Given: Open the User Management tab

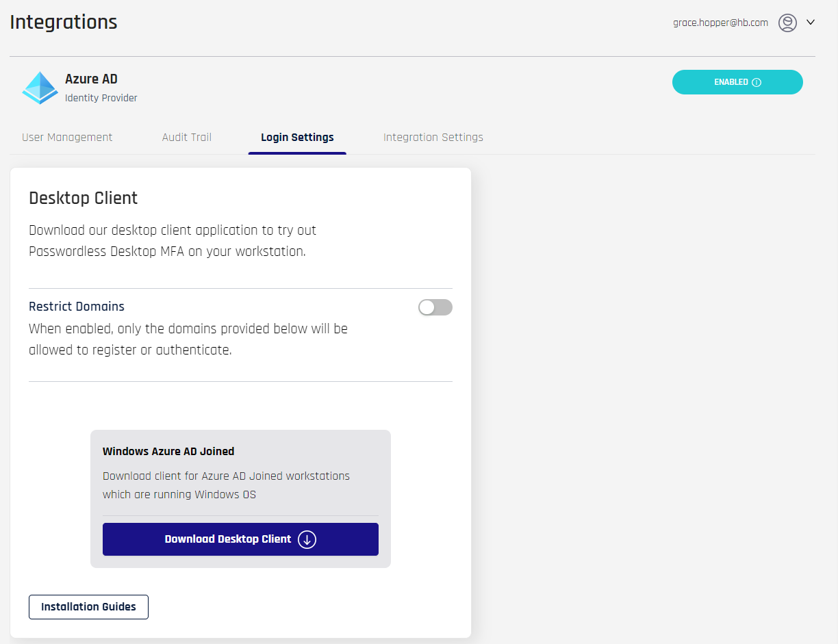Looking at the screenshot, I should coord(67,137).
